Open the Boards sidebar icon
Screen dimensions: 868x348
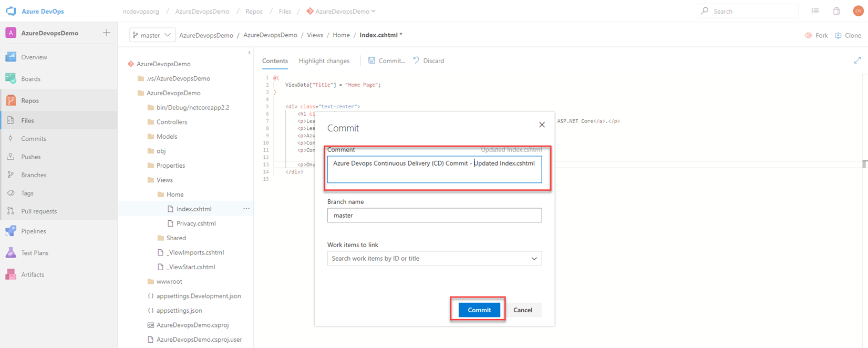point(11,79)
